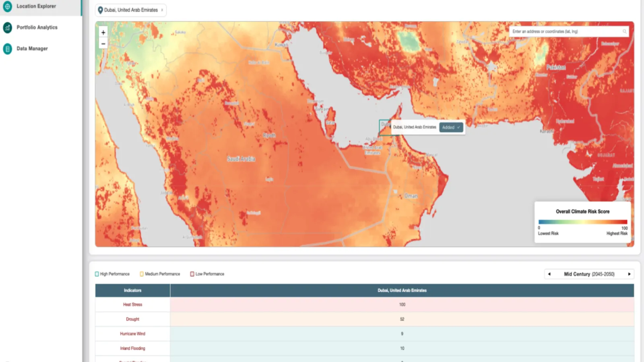Click the High Performance legend box
Image resolution: width=644 pixels, height=362 pixels.
pyautogui.click(x=97, y=274)
